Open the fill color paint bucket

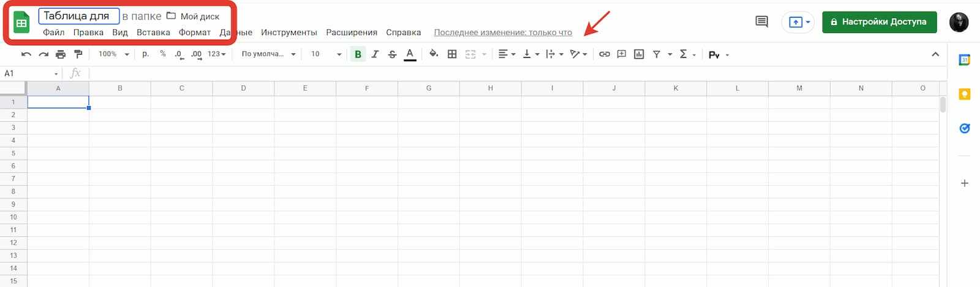(434, 55)
